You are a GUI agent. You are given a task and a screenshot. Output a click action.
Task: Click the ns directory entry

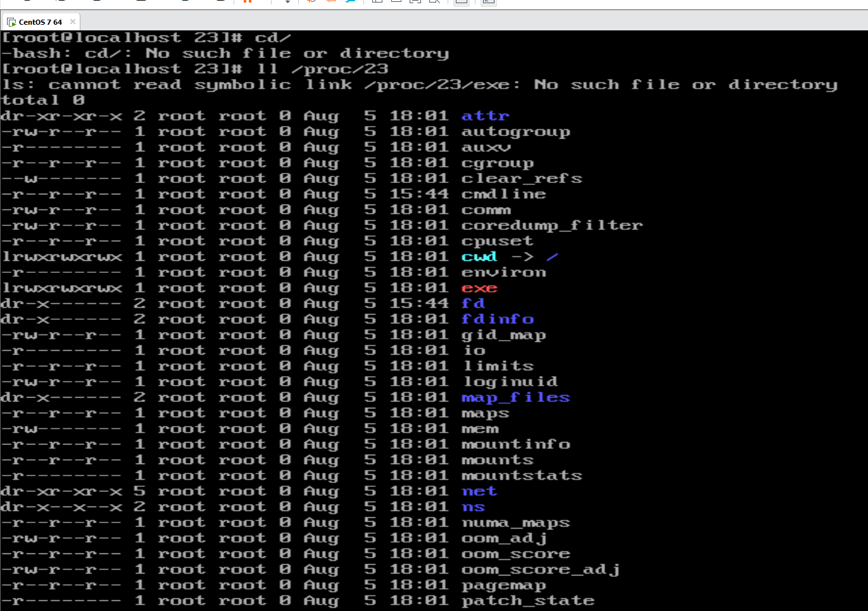pyautogui.click(x=473, y=507)
